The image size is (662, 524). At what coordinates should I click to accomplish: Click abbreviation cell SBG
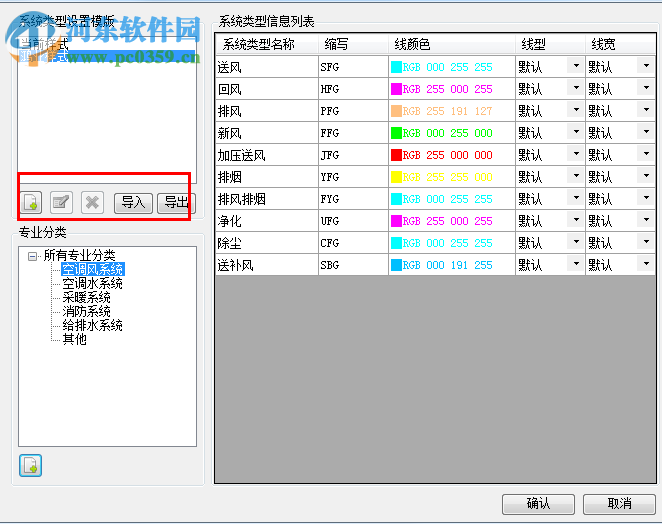[x=353, y=265]
